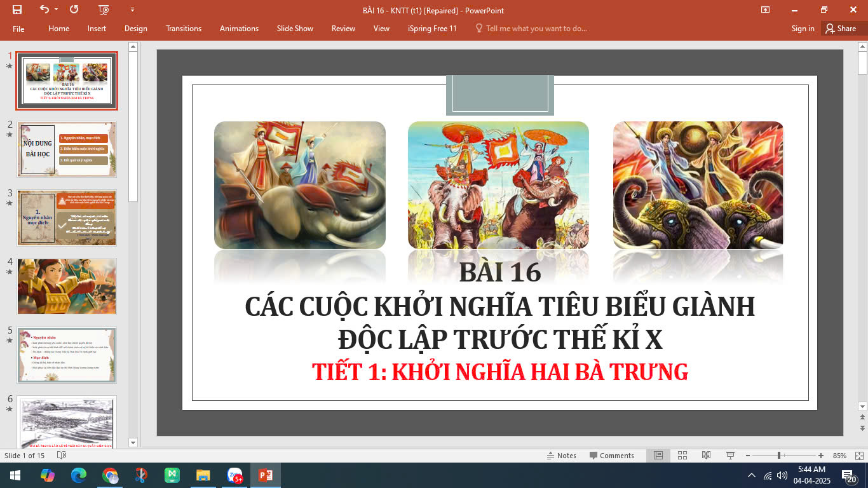
Task: Click the spell check icon in status bar
Action: coord(62,456)
